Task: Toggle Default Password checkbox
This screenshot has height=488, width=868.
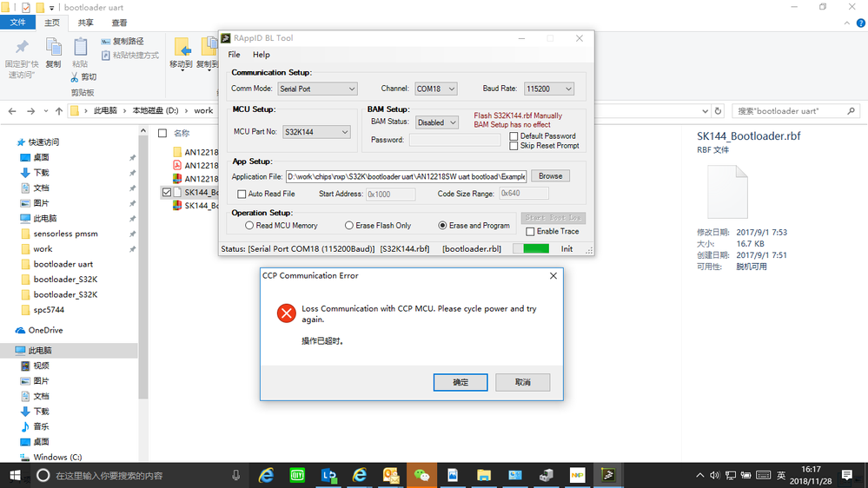Action: pyautogui.click(x=514, y=136)
